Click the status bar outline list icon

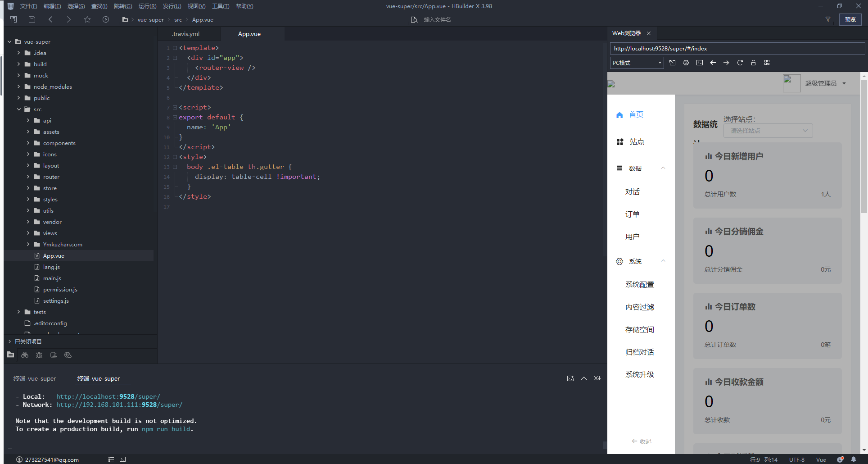(x=111, y=459)
